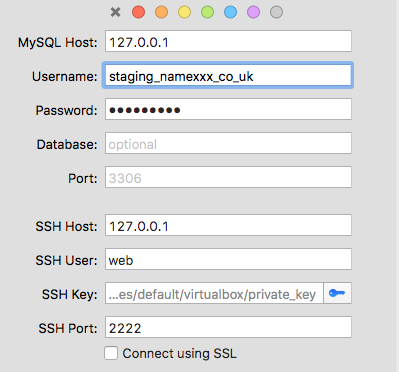399x372 pixels.
Task: Clear the connection color with the X icon
Action: click(115, 12)
